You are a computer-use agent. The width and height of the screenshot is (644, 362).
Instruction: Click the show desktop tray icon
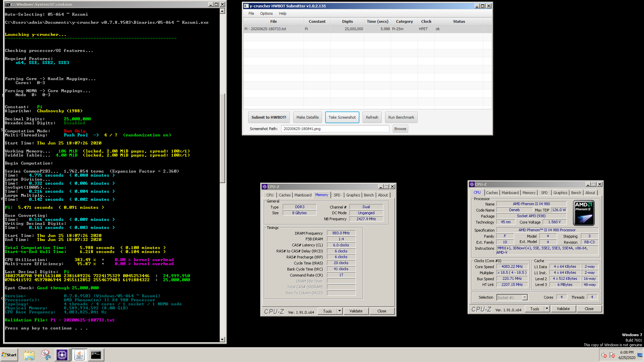640,355
